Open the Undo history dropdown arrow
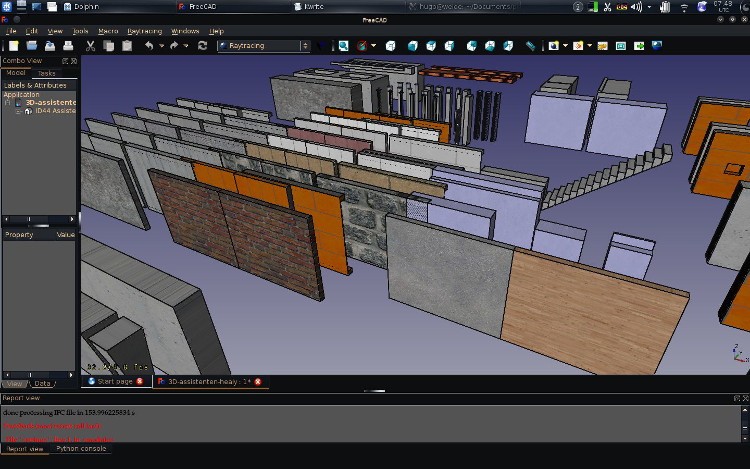This screenshot has height=469, width=750. [160, 46]
